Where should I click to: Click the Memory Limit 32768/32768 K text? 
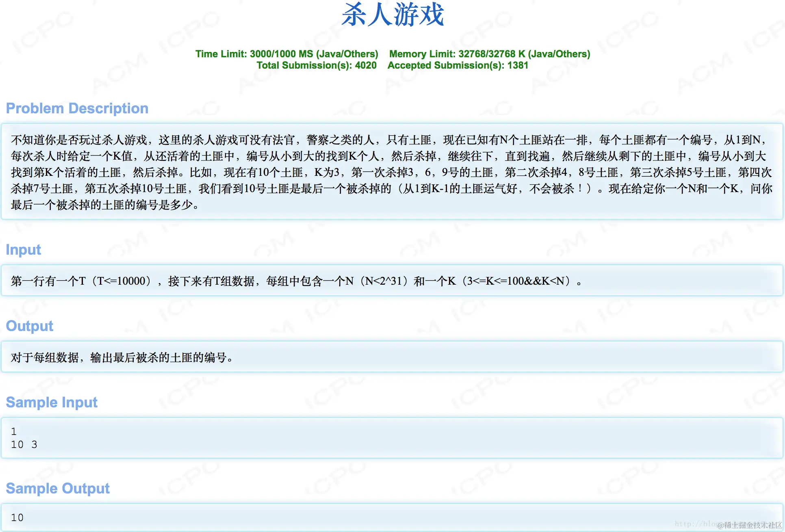click(x=489, y=54)
